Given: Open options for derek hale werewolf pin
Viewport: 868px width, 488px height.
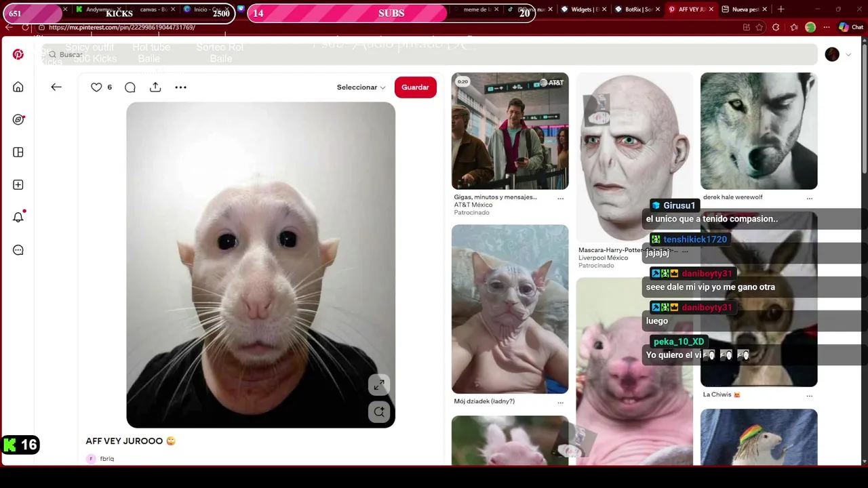Looking at the screenshot, I should coord(809,198).
